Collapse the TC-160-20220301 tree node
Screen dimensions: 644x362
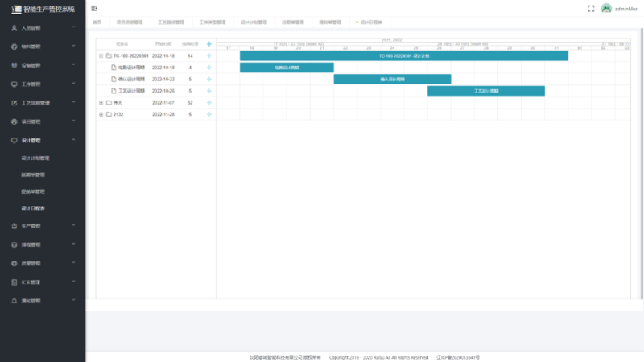[x=101, y=56]
